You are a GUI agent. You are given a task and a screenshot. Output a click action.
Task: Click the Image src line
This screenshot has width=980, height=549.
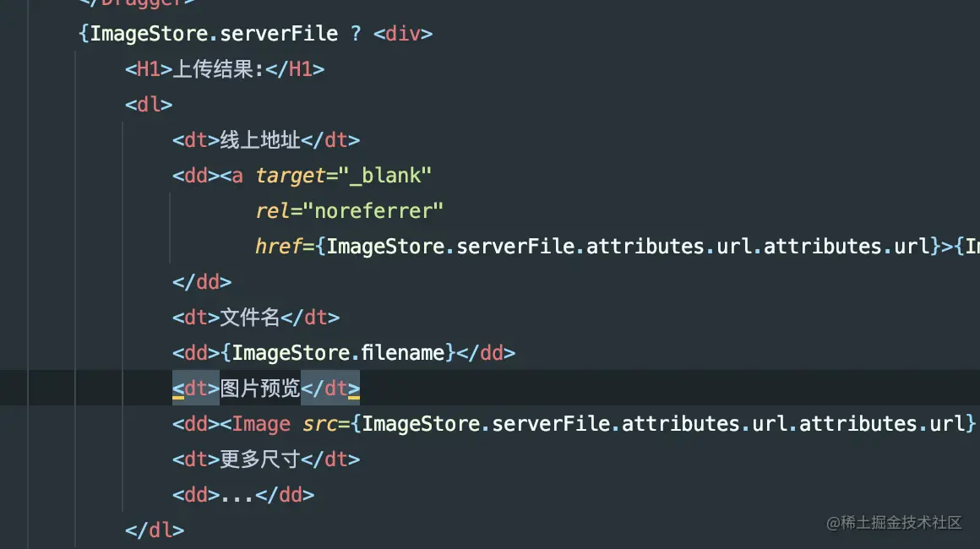click(574, 424)
